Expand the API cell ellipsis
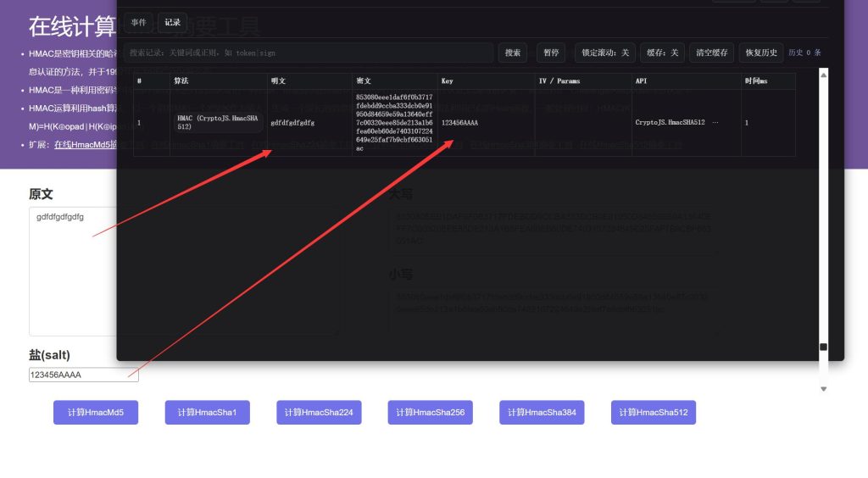 715,123
